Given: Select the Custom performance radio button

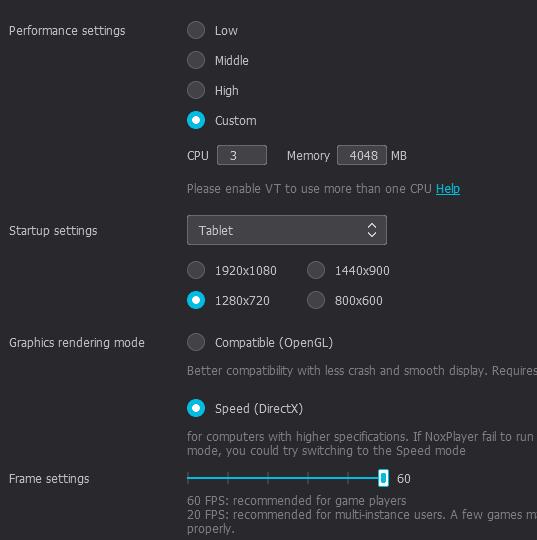Looking at the screenshot, I should (x=196, y=120).
